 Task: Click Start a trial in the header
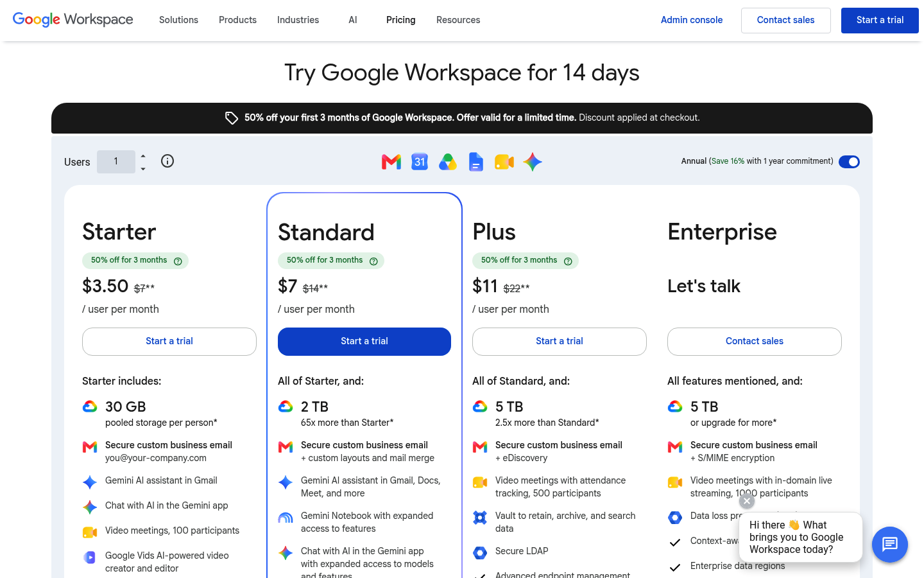click(x=880, y=21)
